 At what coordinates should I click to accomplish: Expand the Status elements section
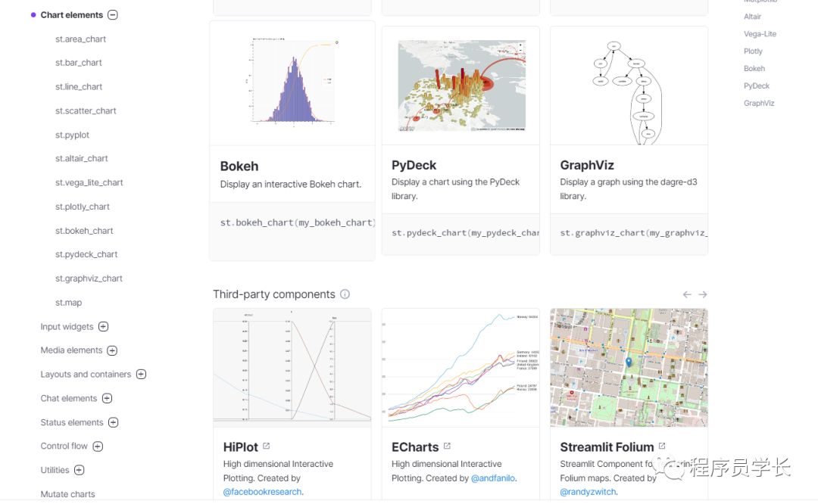113,422
